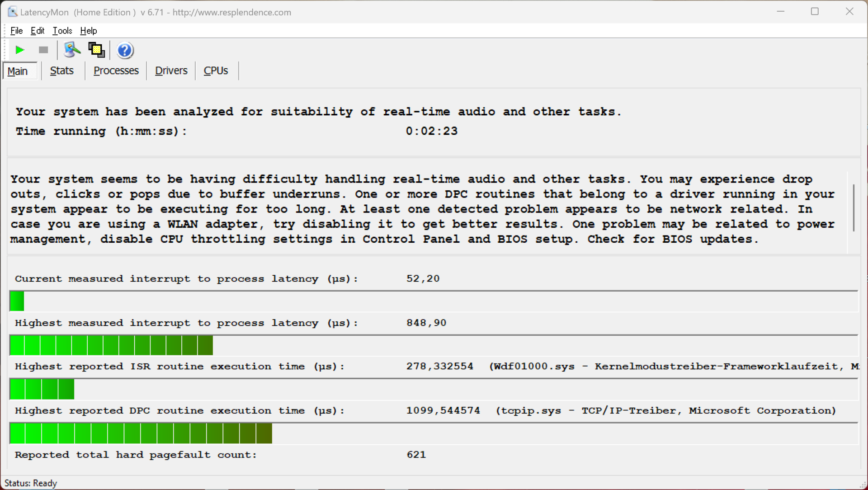This screenshot has width=868, height=490.
Task: Open the Help menu
Action: point(89,31)
